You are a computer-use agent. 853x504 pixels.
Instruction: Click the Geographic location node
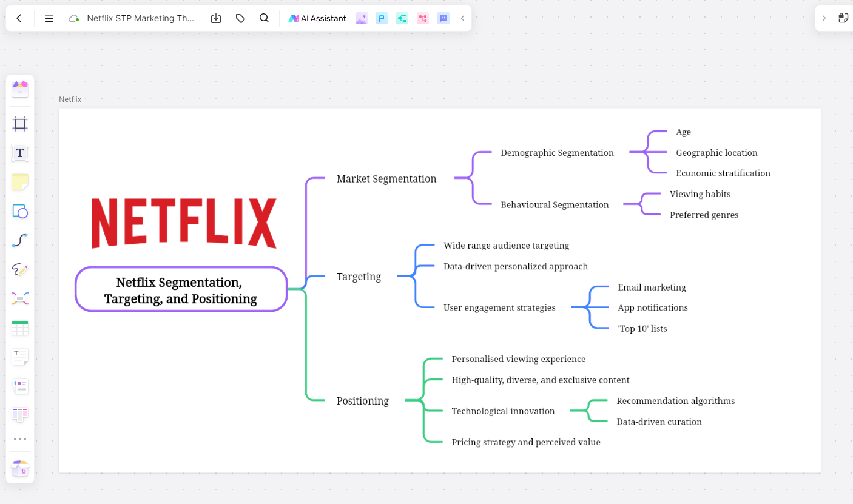click(716, 153)
